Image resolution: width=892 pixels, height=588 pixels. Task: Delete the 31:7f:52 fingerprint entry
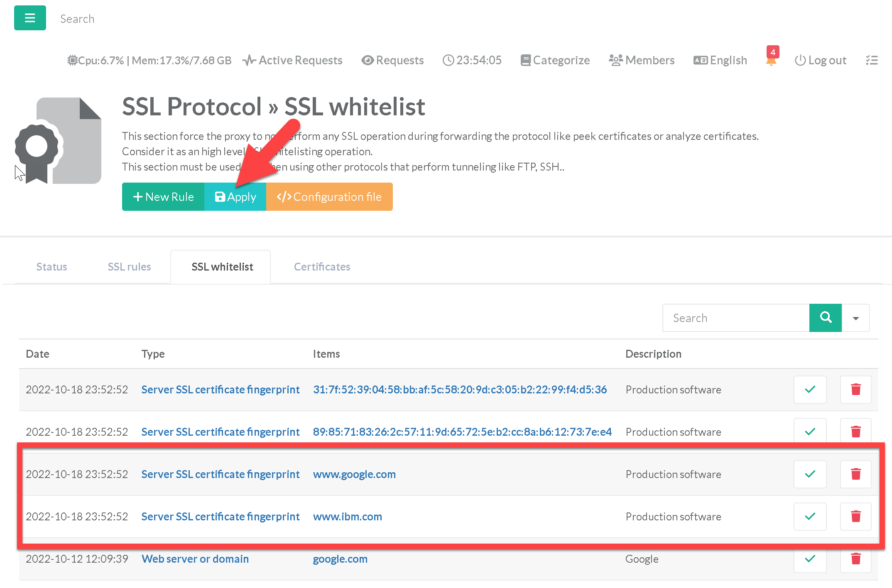click(x=855, y=389)
